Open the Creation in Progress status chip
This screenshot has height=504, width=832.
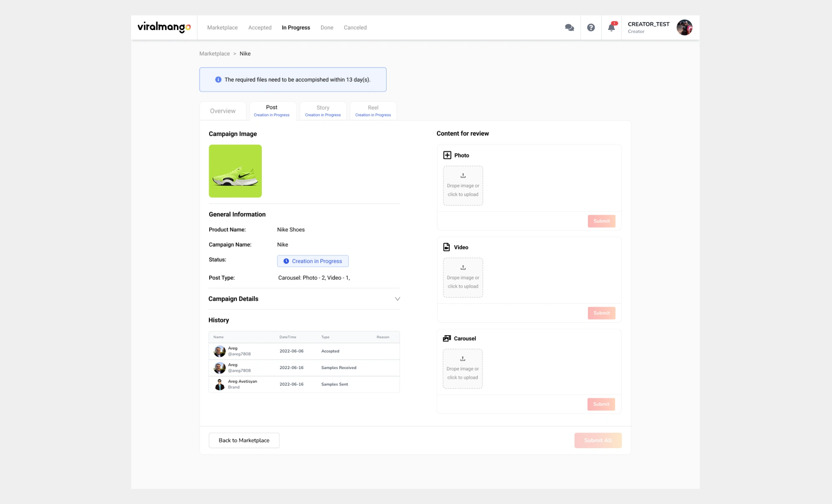click(x=312, y=261)
